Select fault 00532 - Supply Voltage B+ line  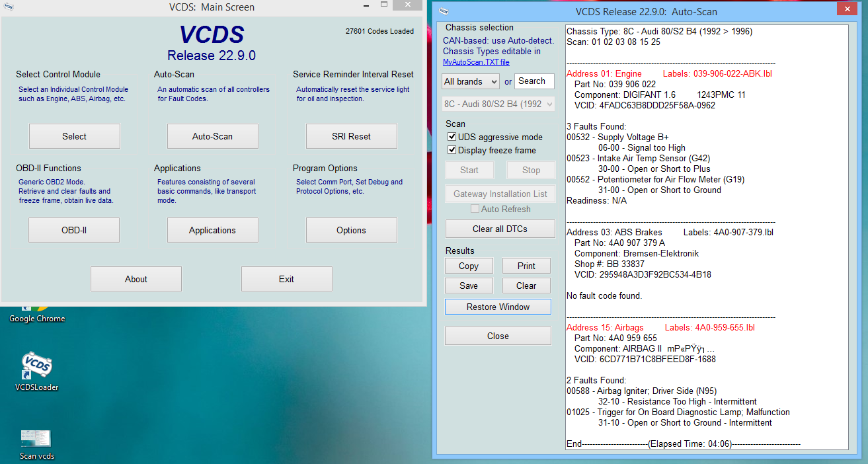tap(617, 137)
